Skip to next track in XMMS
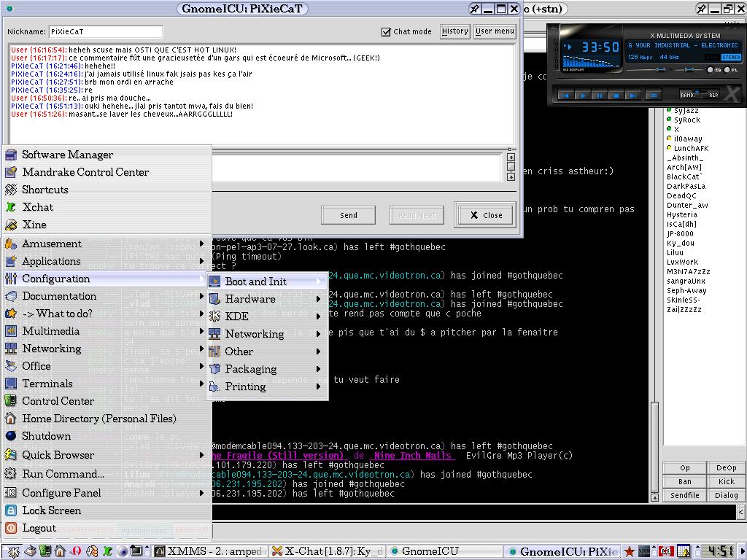747x560 pixels. click(x=632, y=96)
